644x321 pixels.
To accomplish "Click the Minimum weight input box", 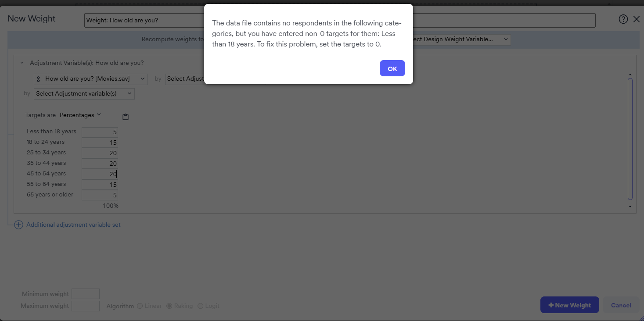I will 86,294.
